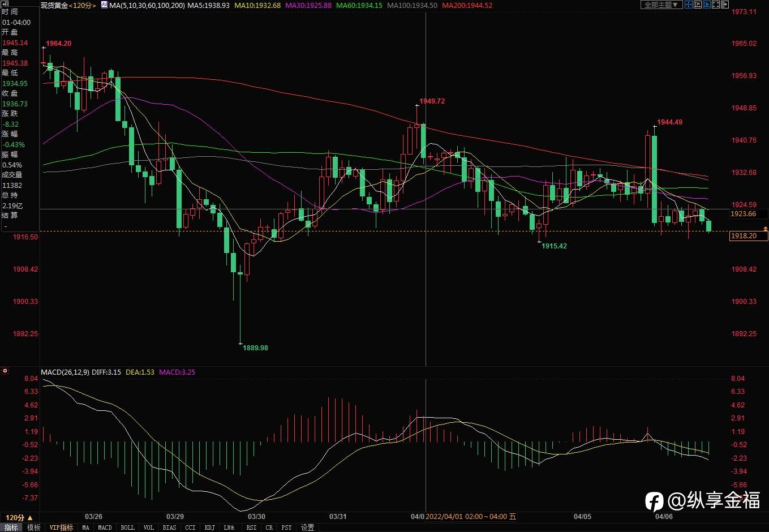Switch indicator to MA
Screen dimensions: 769x532
pyautogui.click(x=85, y=527)
